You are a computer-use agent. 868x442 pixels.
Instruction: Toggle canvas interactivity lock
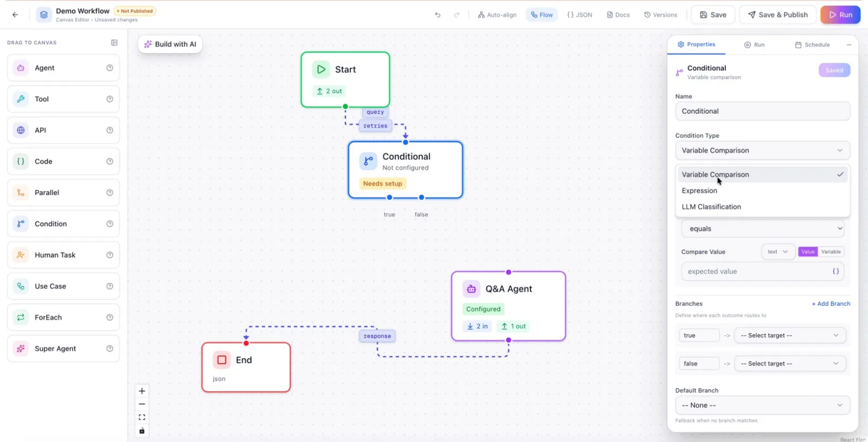tap(142, 431)
